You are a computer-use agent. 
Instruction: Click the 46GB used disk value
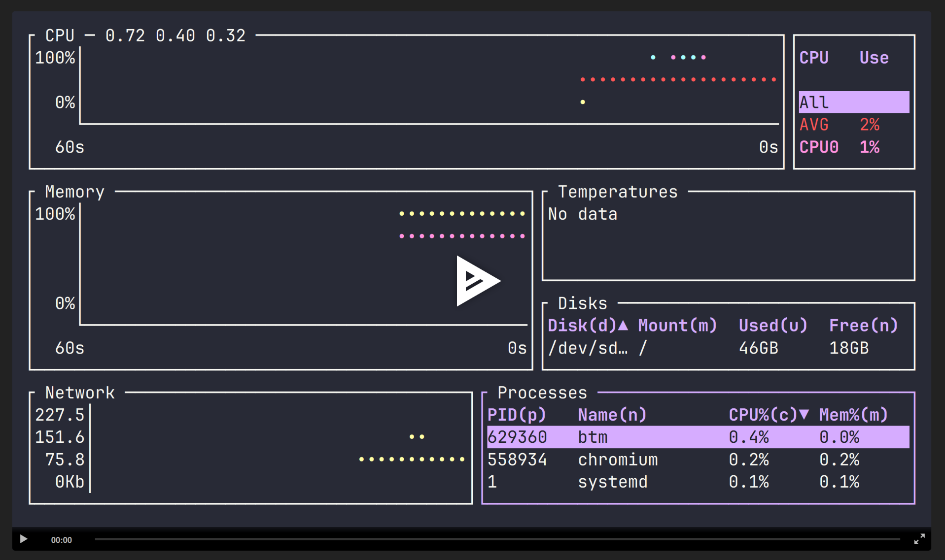pyautogui.click(x=758, y=348)
